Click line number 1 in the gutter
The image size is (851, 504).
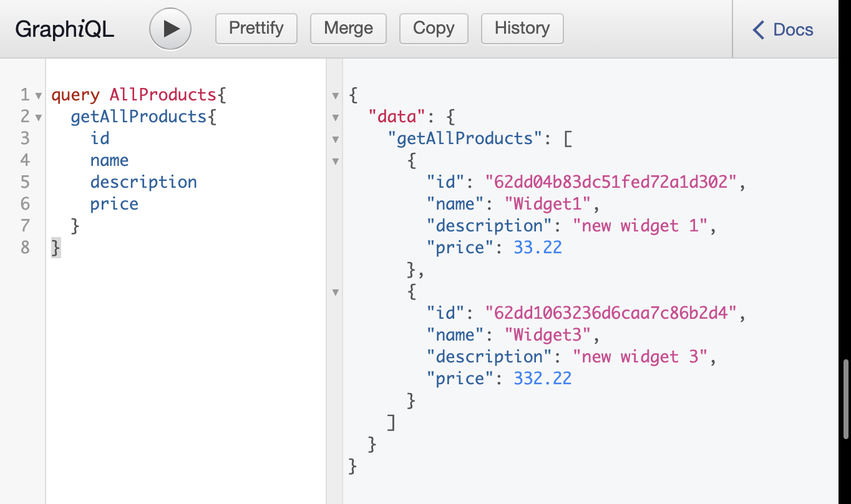click(25, 95)
